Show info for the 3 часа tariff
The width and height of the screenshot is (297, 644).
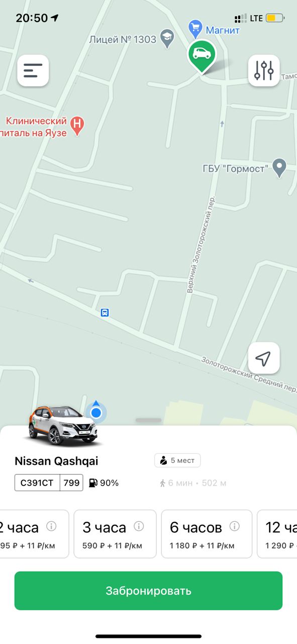[x=139, y=526]
